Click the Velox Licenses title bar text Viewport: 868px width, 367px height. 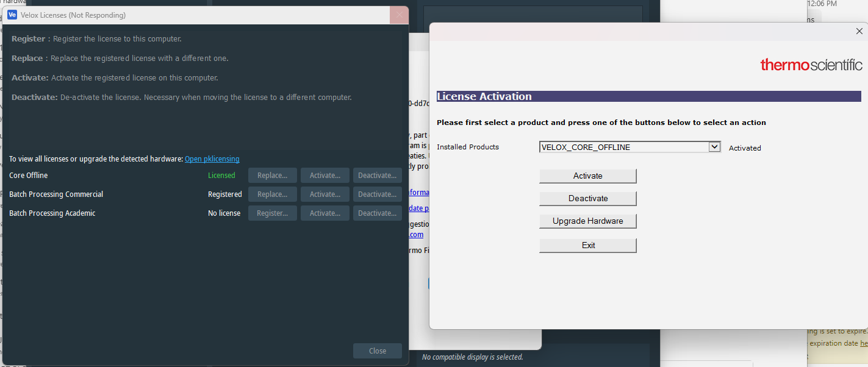click(x=73, y=15)
